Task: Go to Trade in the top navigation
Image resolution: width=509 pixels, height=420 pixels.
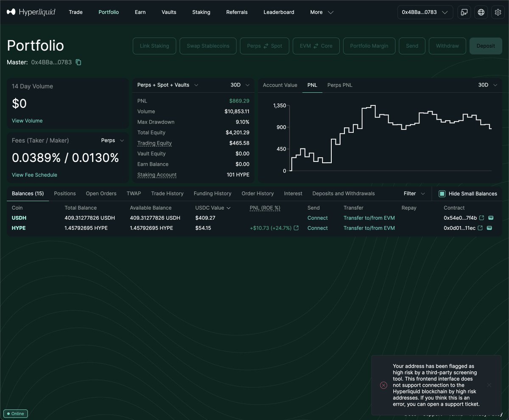Action: [x=76, y=12]
